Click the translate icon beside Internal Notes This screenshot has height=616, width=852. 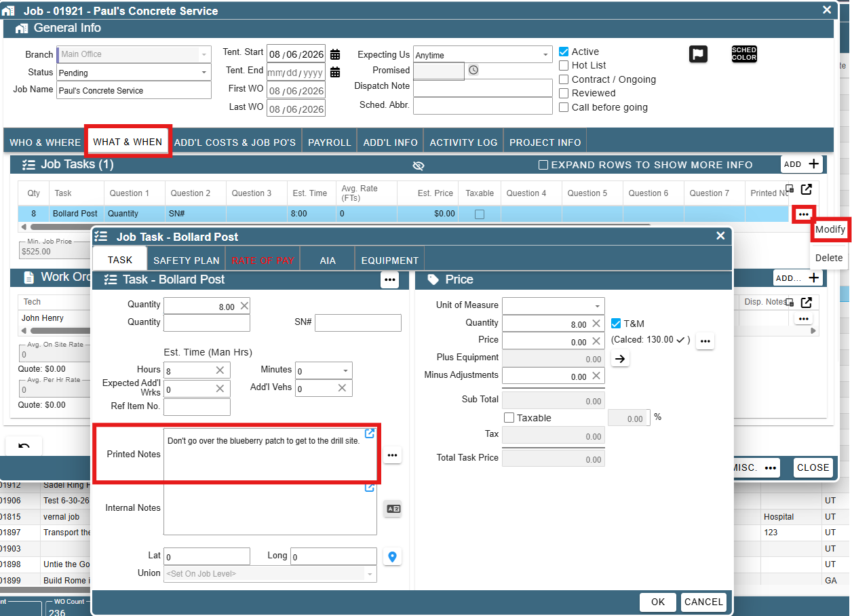(x=393, y=508)
